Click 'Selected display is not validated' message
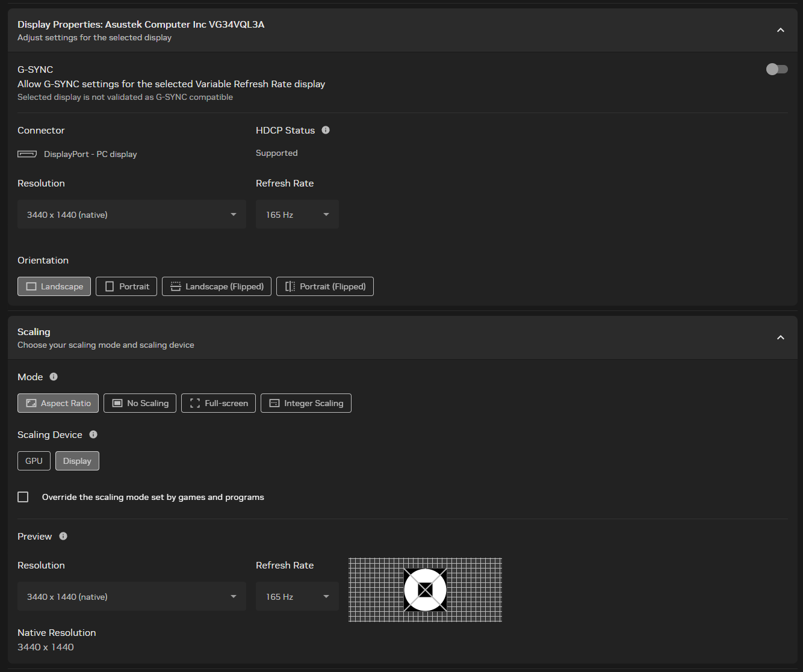 pyautogui.click(x=125, y=97)
